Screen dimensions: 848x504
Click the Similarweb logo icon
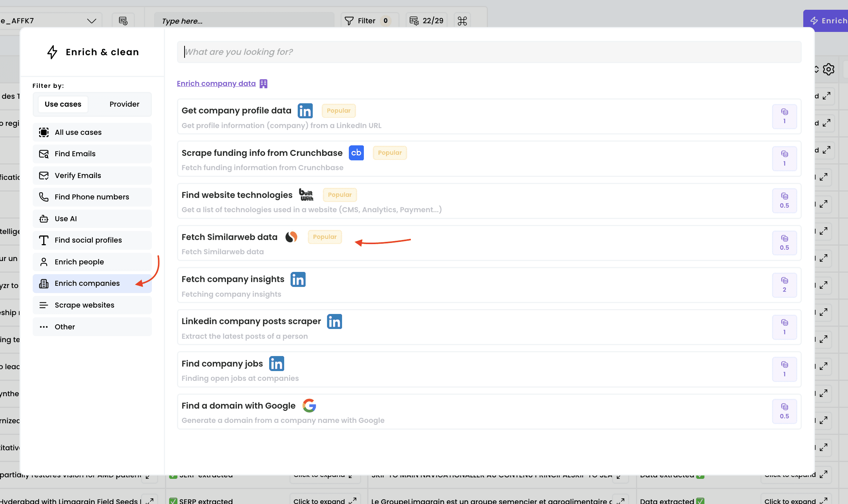(x=291, y=237)
